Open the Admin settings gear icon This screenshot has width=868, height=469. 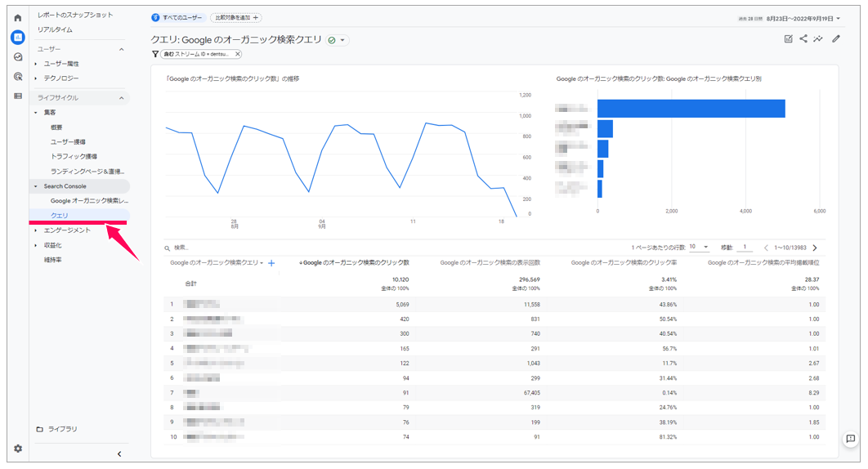17,449
